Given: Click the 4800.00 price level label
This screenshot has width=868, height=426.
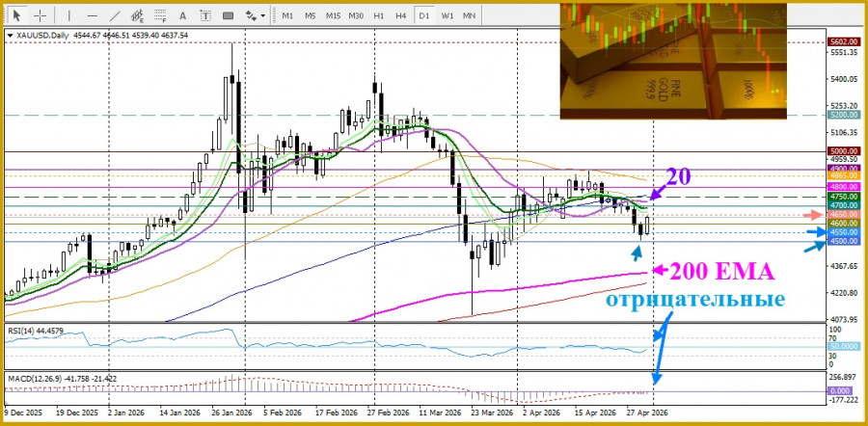Looking at the screenshot, I should [844, 187].
